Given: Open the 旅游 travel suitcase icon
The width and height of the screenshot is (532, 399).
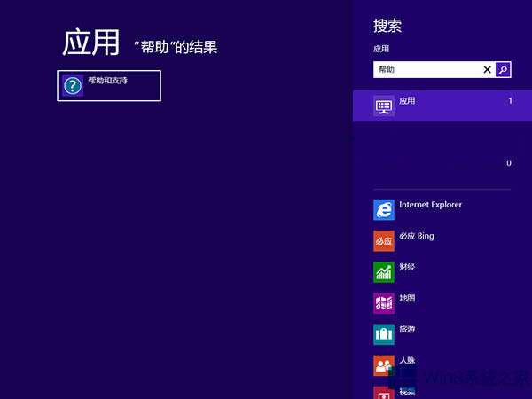Looking at the screenshot, I should click(x=383, y=333).
